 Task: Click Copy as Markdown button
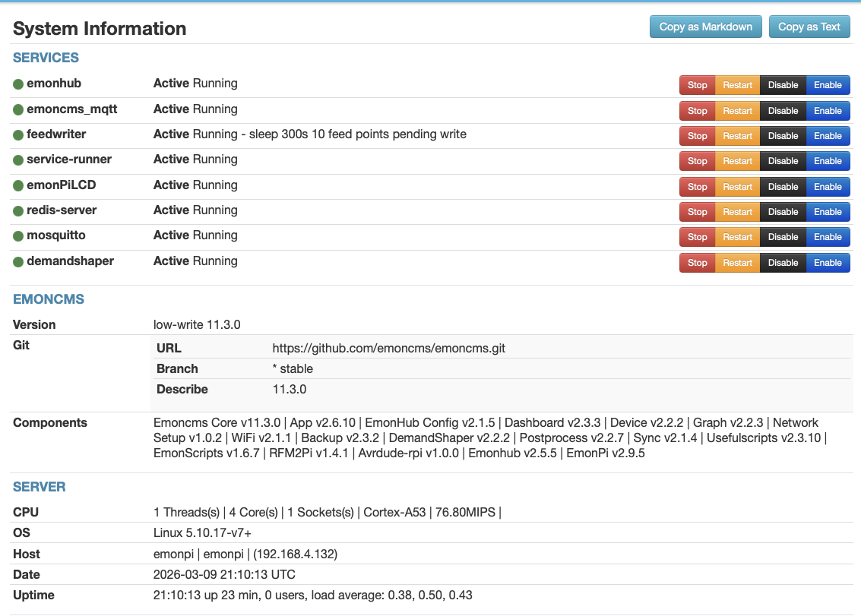[705, 27]
